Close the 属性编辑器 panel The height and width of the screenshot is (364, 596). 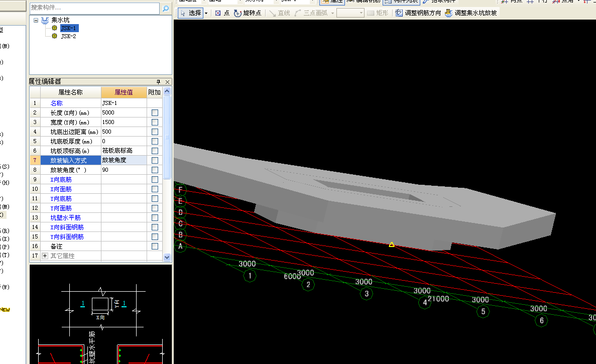(x=167, y=82)
